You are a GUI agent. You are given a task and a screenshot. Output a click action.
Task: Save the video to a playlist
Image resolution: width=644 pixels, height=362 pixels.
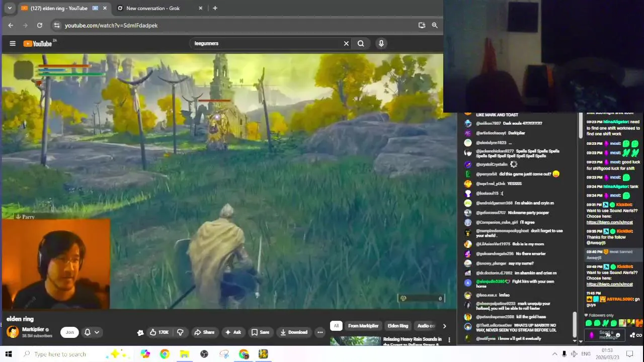click(261, 332)
